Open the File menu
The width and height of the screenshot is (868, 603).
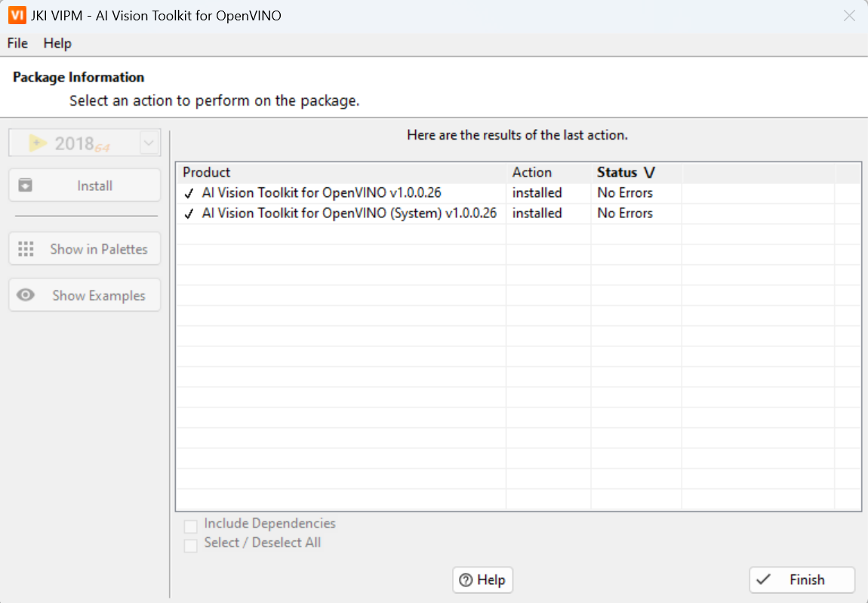[x=17, y=43]
